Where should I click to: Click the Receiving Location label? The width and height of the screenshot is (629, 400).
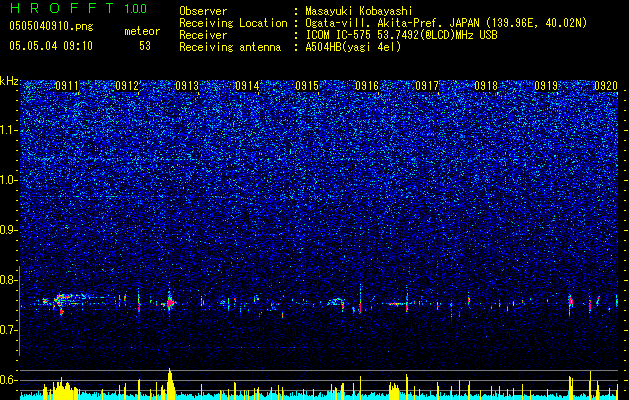(233, 23)
